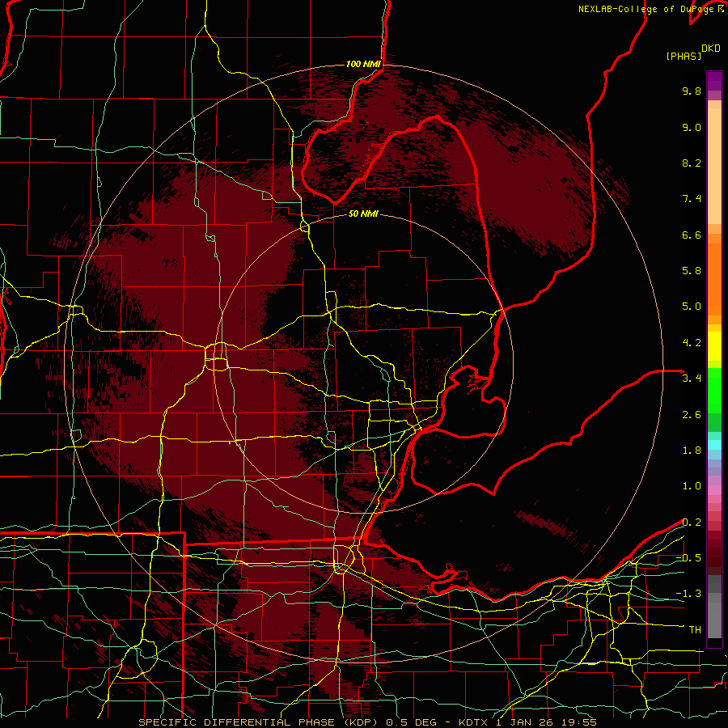Image resolution: width=728 pixels, height=728 pixels.
Task: Click the 1.0 scale value
Action: coord(692,486)
